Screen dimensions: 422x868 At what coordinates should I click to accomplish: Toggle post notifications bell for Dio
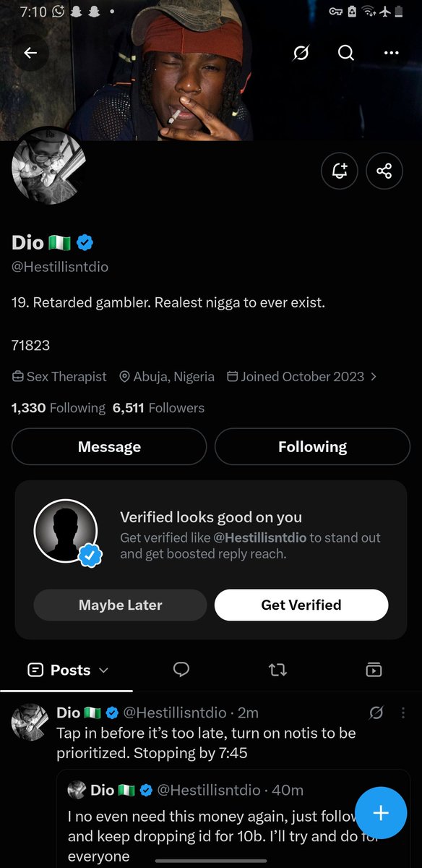pos(340,171)
